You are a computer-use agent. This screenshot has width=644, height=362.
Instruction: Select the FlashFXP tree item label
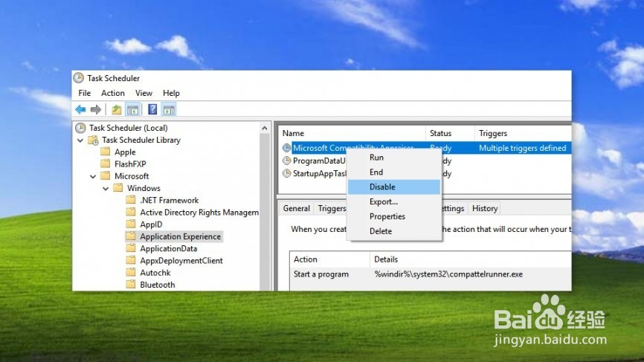coord(130,164)
